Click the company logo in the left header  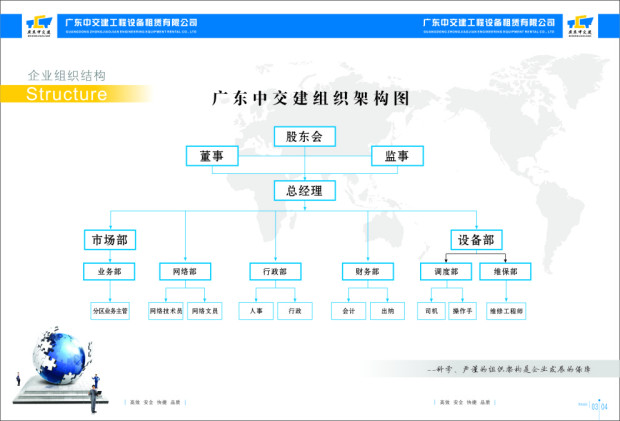coord(39,26)
